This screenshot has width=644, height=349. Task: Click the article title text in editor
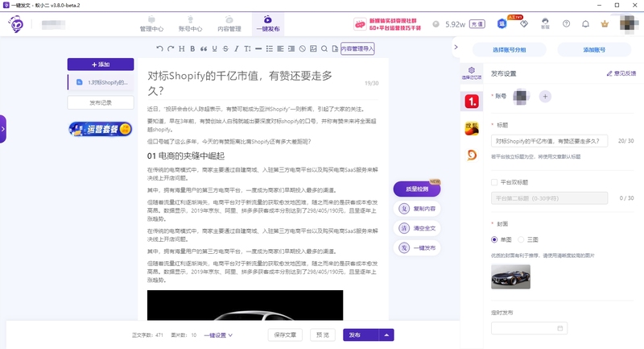(240, 83)
